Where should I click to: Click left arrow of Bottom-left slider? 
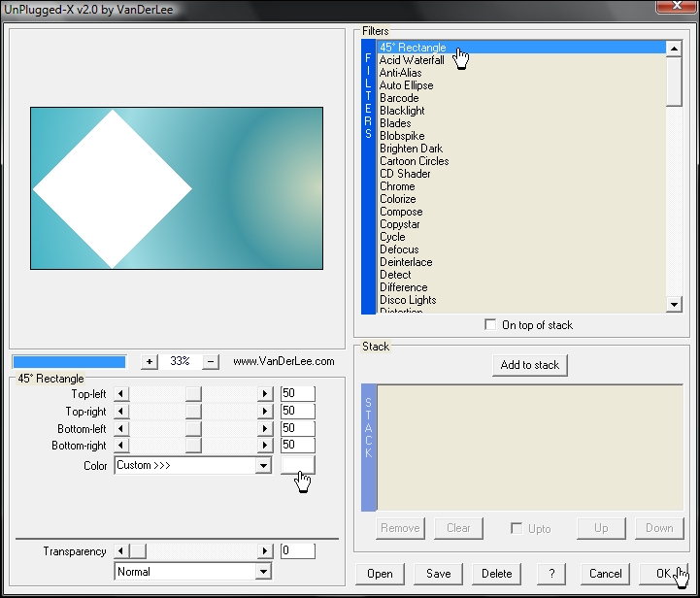[121, 428]
